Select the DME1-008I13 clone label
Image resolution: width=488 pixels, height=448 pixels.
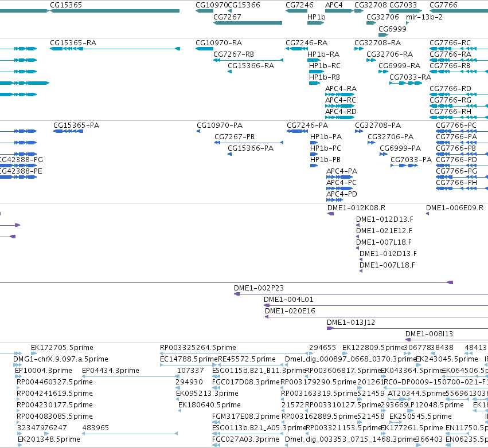point(429,334)
